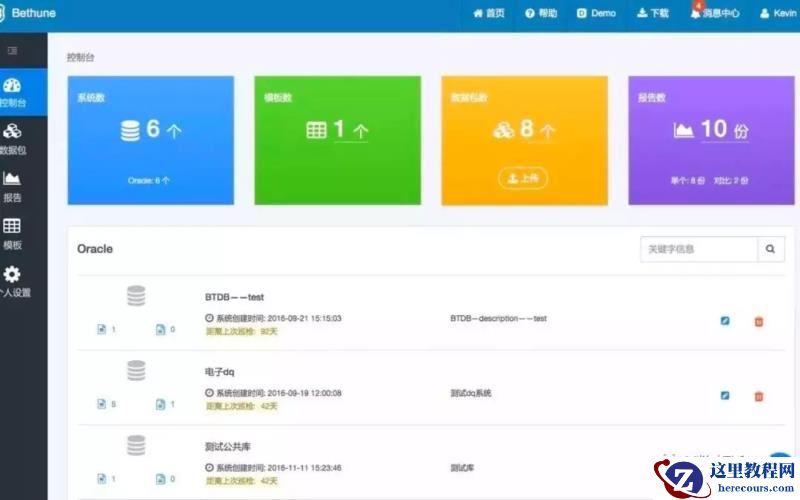Viewport: 800px width, 500px height.
Task: Click the BTDB—description——test text
Action: pyautogui.click(x=498, y=318)
